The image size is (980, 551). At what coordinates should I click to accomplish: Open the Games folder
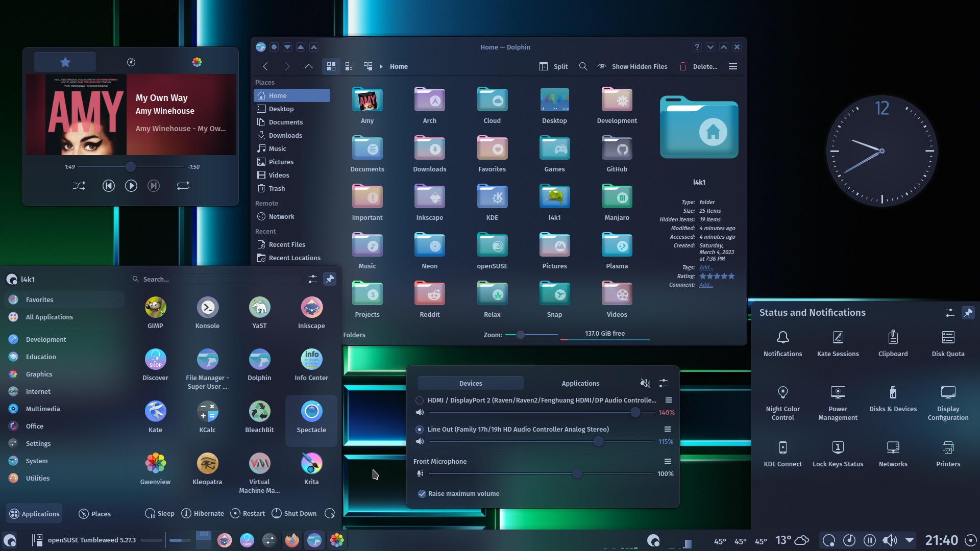pos(554,154)
